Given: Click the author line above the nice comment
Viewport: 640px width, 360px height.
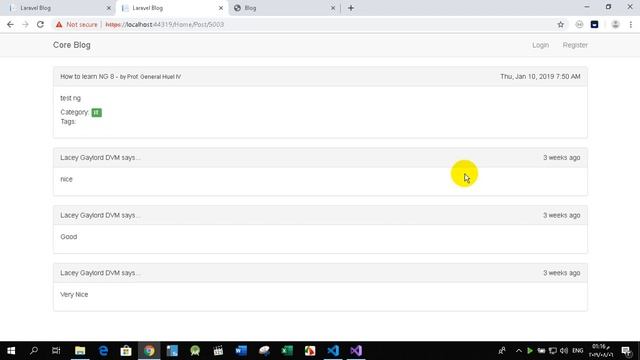Looking at the screenshot, I should pos(100,158).
